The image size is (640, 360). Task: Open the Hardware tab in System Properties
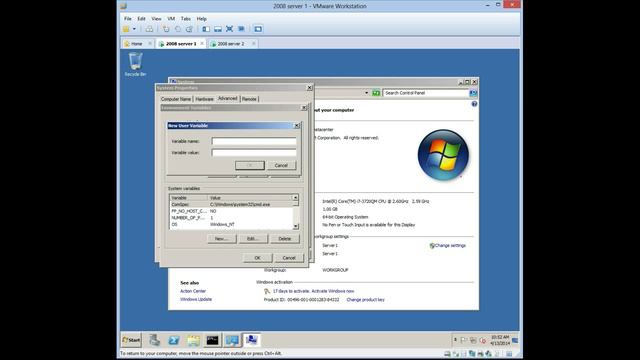point(204,99)
